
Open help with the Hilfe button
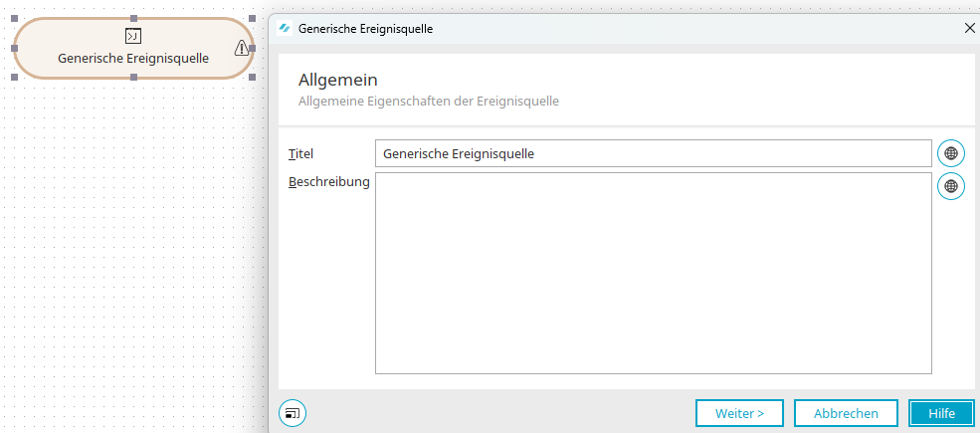941,413
